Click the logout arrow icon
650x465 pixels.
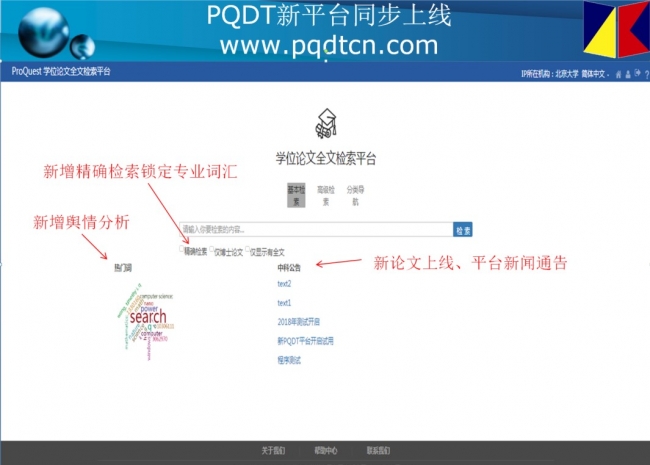pos(638,73)
